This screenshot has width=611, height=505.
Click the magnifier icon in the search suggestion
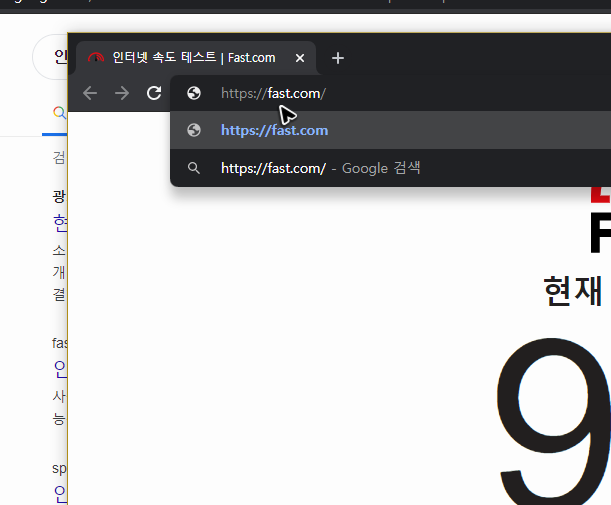(x=194, y=168)
